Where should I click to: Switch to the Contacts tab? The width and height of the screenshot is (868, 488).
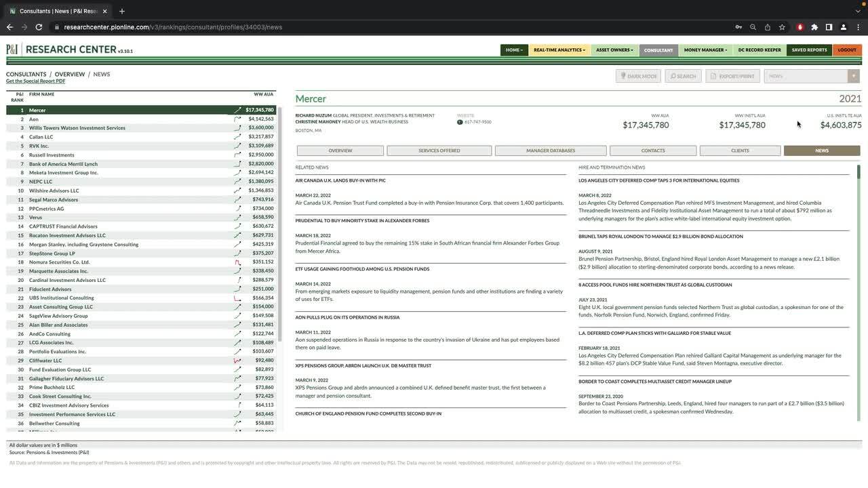point(653,150)
